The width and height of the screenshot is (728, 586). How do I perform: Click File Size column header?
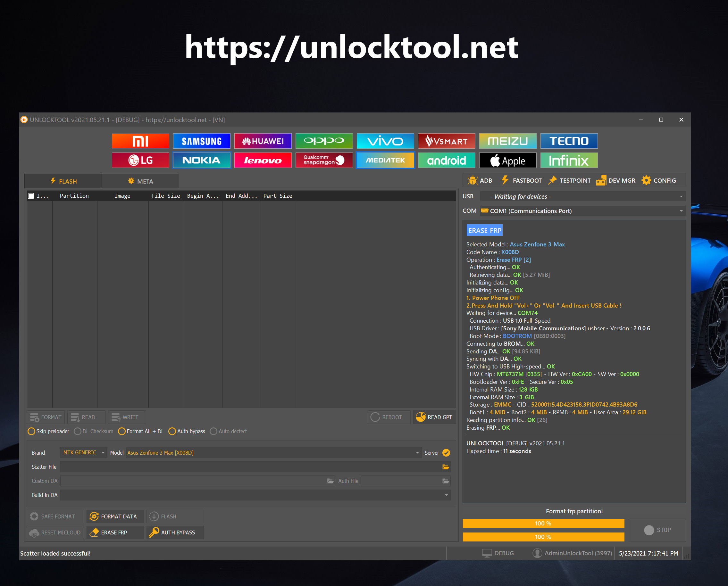tap(166, 196)
